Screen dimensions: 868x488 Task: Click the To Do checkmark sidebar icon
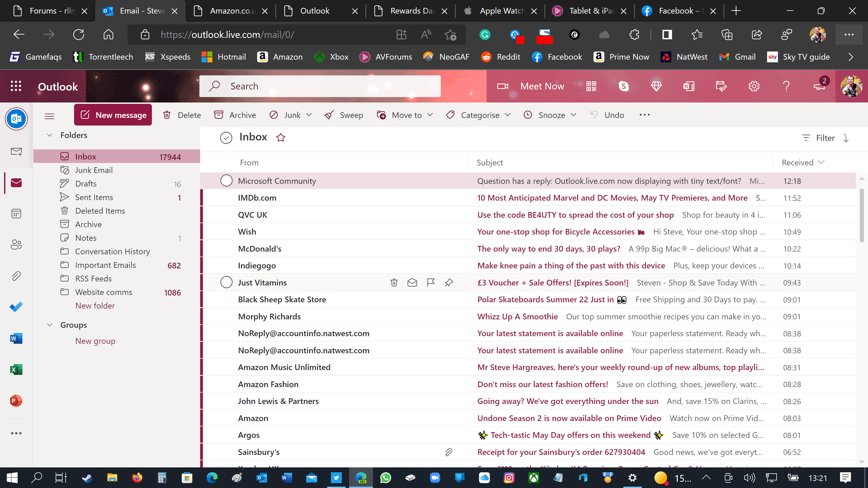coord(16,307)
